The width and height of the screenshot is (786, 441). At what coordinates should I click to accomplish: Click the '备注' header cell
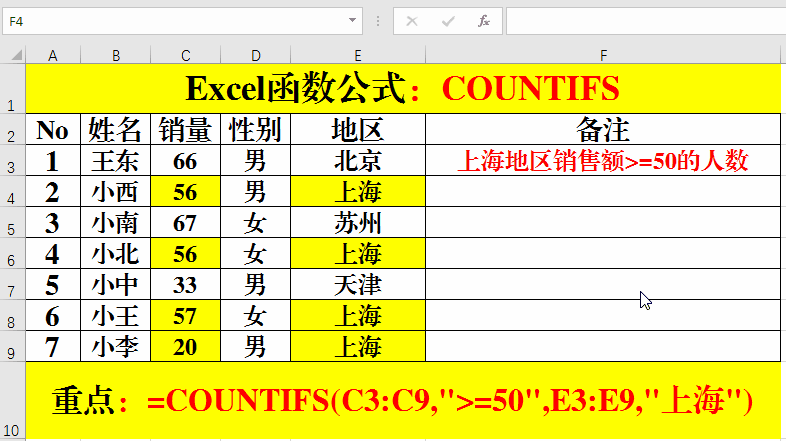(603, 129)
